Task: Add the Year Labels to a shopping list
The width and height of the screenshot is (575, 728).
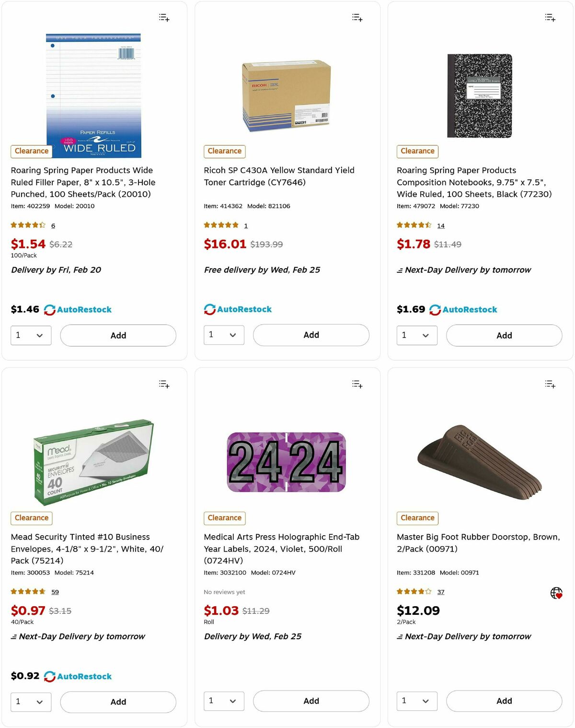Action: point(356,384)
